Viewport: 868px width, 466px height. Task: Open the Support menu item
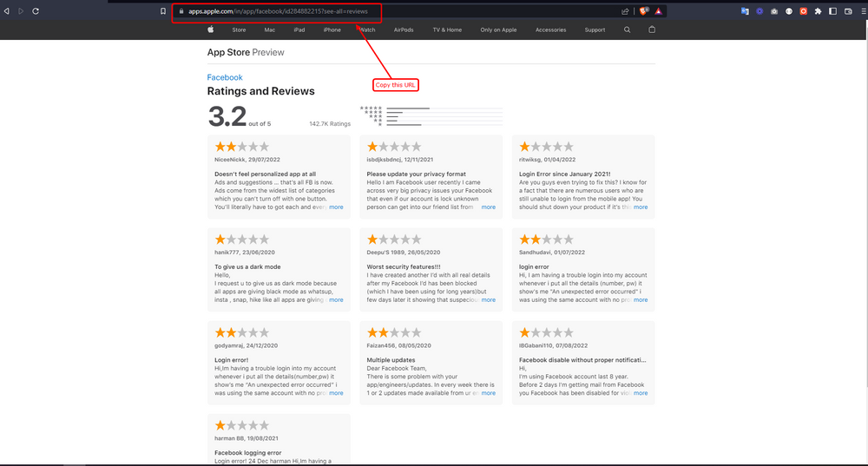[x=595, y=30]
